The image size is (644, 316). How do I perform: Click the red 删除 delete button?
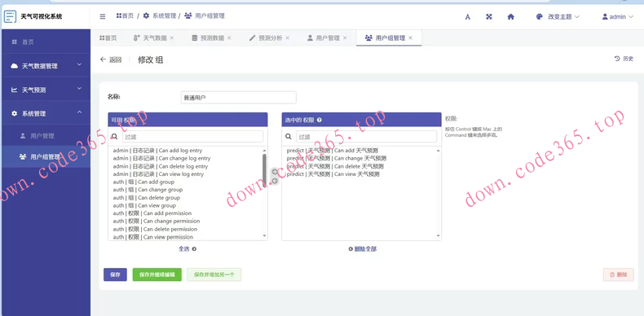point(619,274)
